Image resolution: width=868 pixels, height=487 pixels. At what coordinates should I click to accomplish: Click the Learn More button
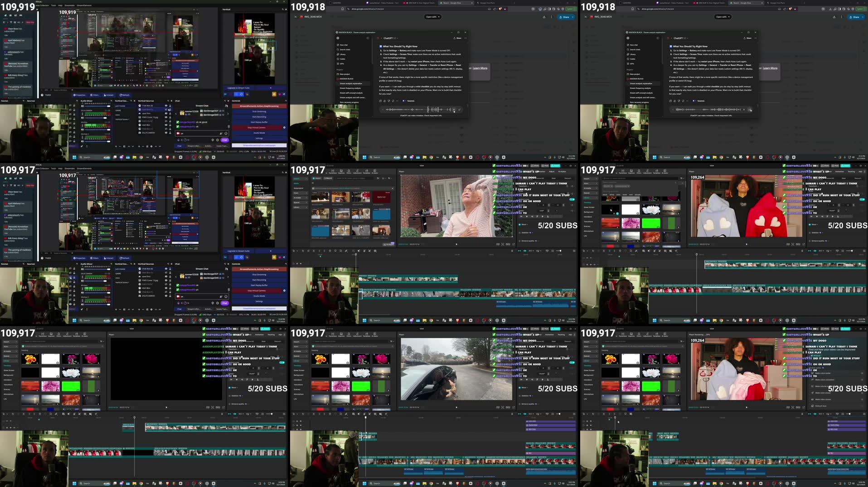[479, 69]
